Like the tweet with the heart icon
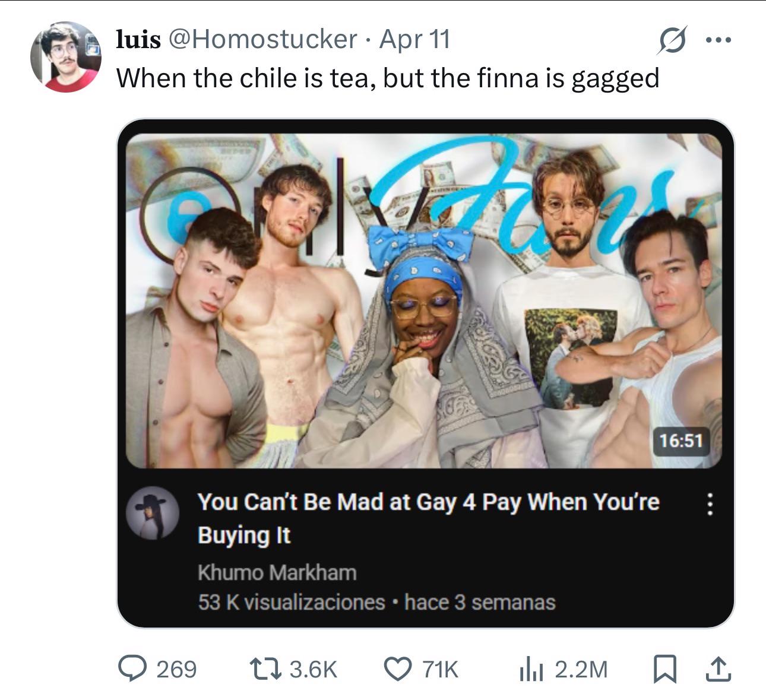 (399, 669)
